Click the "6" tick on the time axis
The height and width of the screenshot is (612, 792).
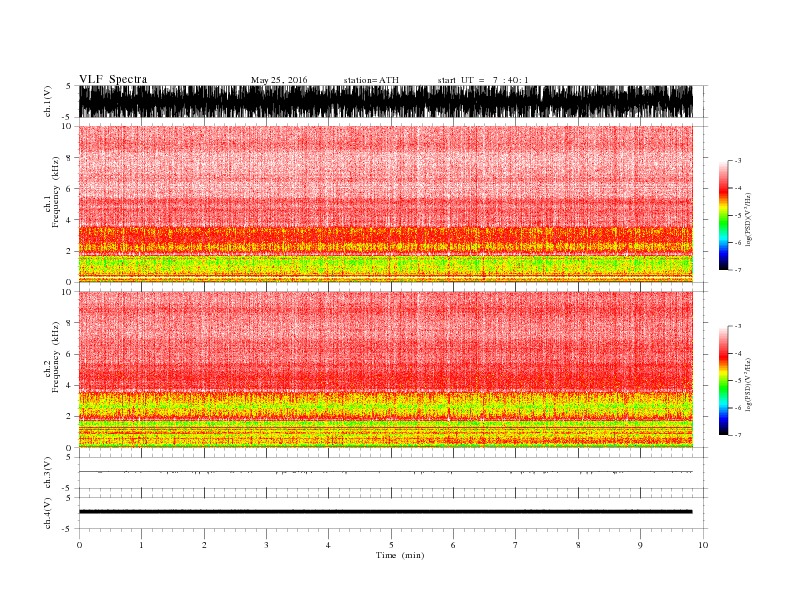click(453, 545)
